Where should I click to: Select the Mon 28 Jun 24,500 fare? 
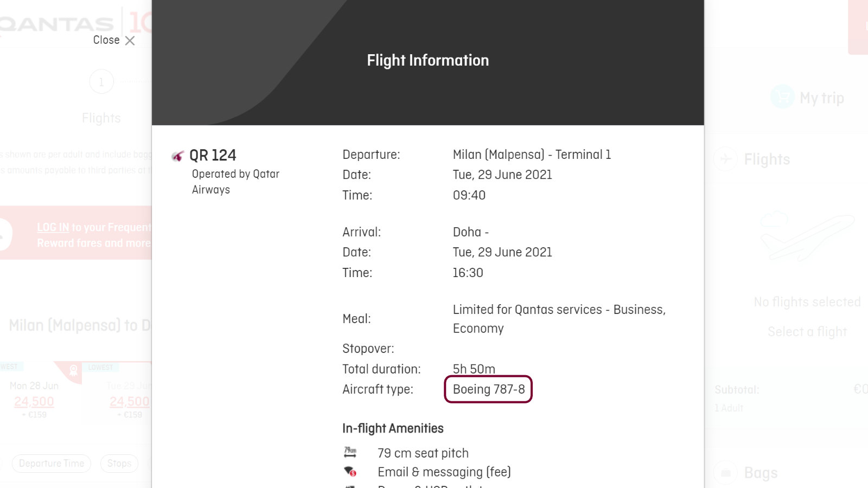(34, 401)
